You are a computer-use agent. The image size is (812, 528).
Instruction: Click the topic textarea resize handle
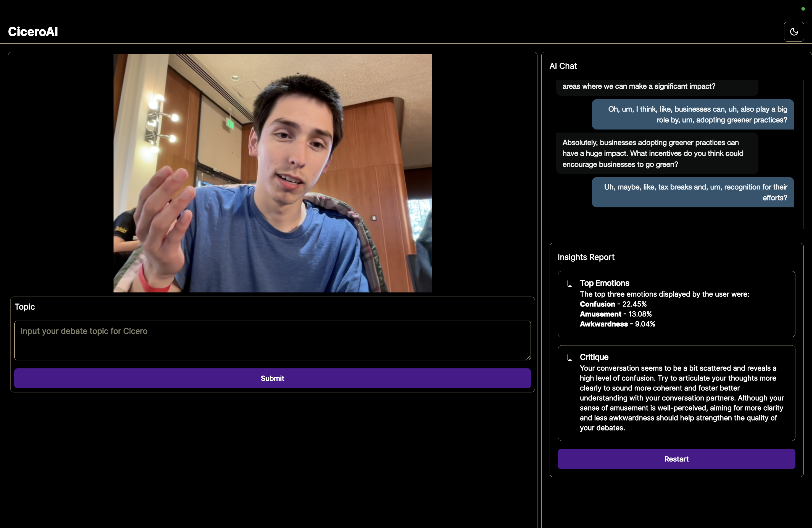pos(528,358)
